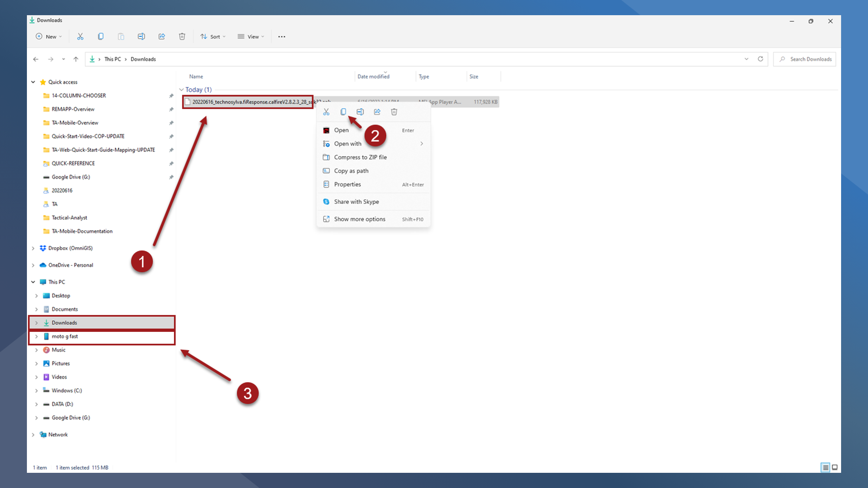Click the Rename icon in the context menu
Screen dimensions: 868x488
360,112
